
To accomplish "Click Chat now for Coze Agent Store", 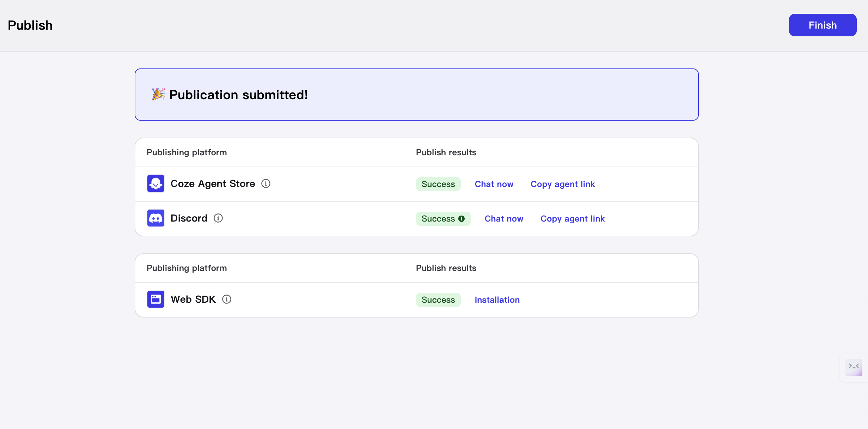I will (494, 184).
